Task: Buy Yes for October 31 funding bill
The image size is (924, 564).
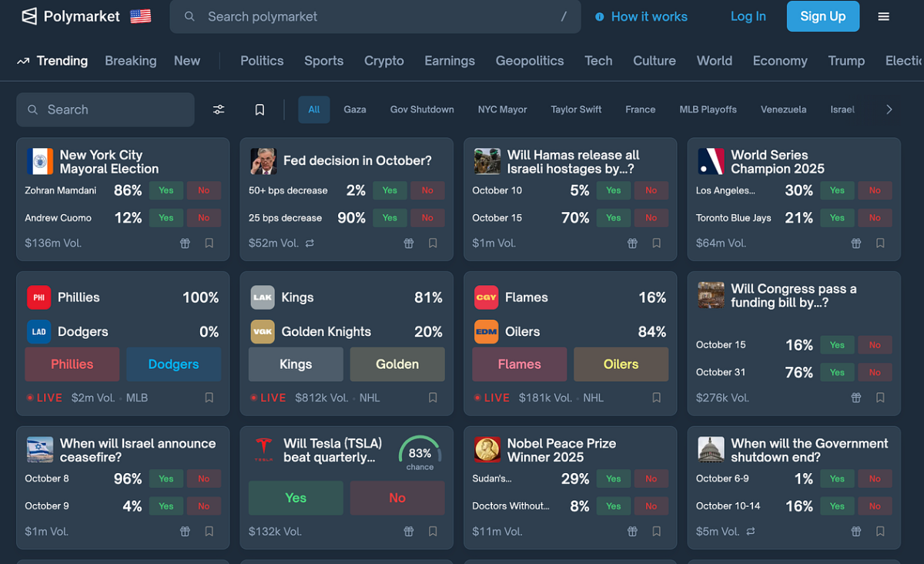Action: point(837,372)
